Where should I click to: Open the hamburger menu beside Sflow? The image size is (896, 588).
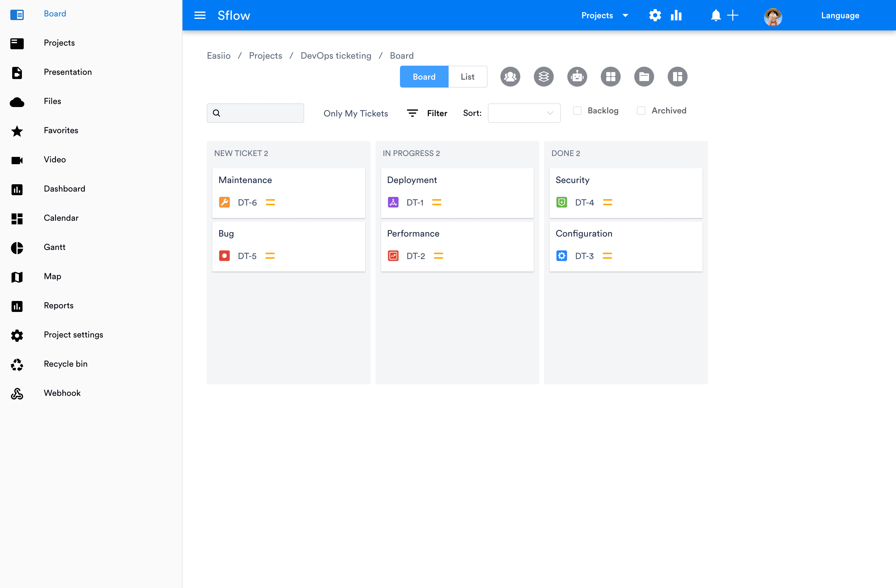coord(200,16)
